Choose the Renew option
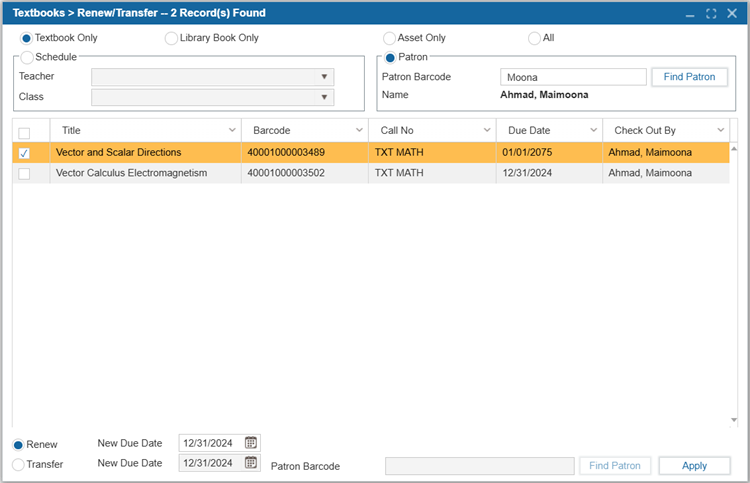 click(x=18, y=445)
